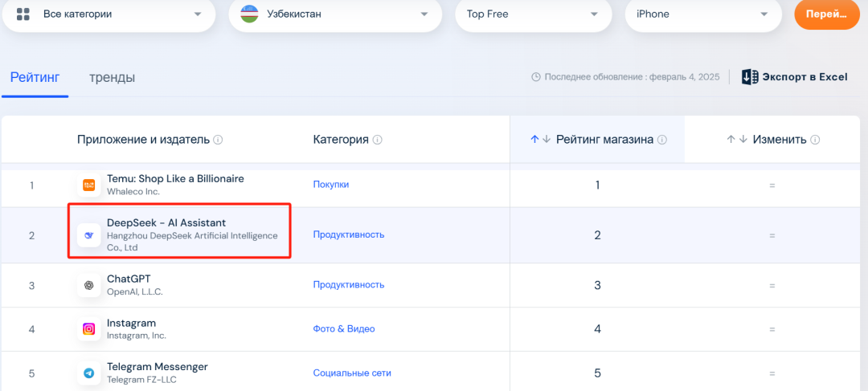868x391 pixels.
Task: Open the iPhone device dropdown
Action: [703, 14]
